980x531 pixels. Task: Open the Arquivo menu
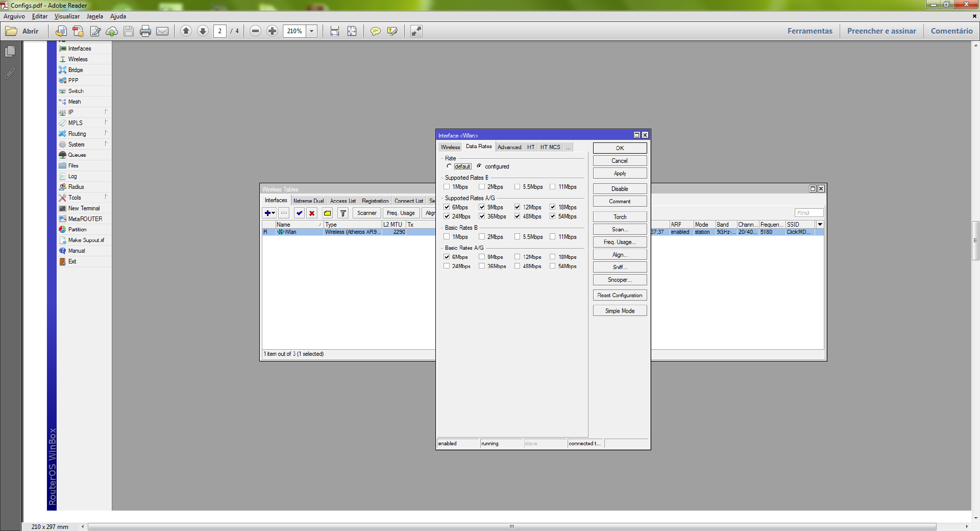[x=14, y=16]
